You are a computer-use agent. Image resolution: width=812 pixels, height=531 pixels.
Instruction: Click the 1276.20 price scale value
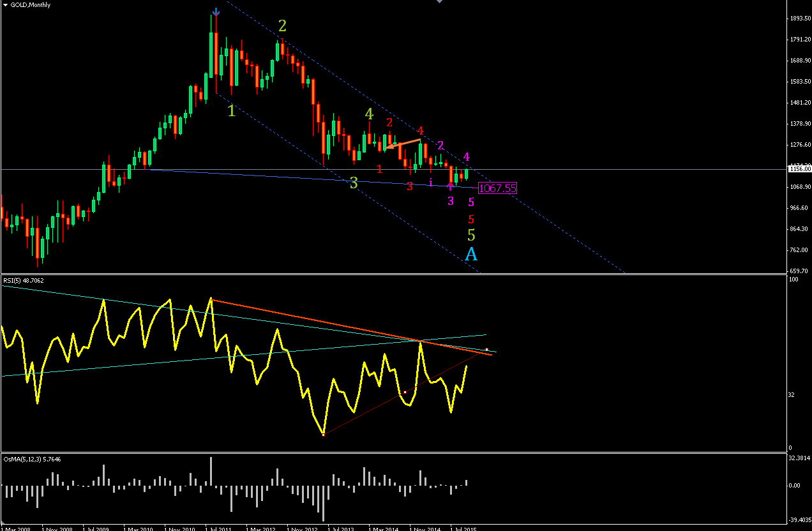click(x=800, y=144)
